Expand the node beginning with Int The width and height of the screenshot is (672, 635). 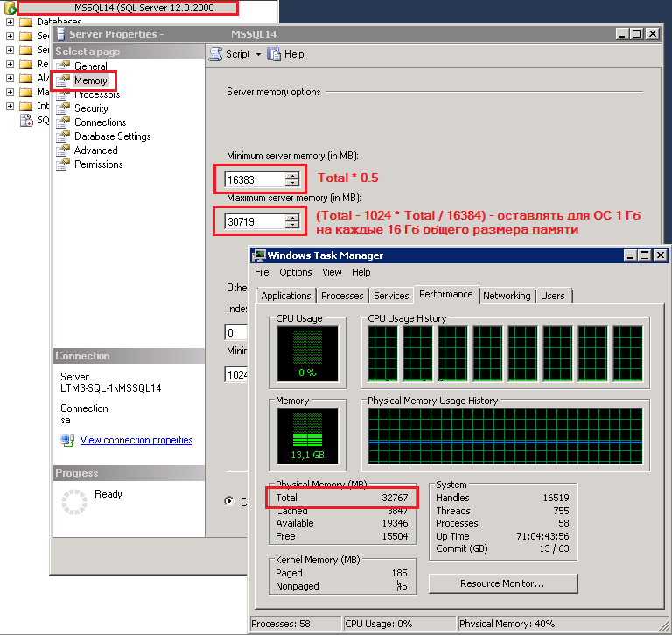[10, 106]
